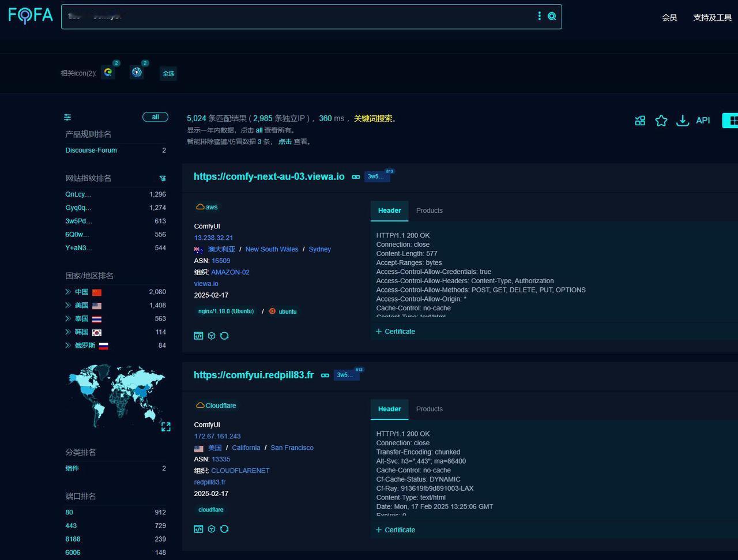Viewport: 738px width, 560px height.
Task: Click the download results icon
Action: 683,121
